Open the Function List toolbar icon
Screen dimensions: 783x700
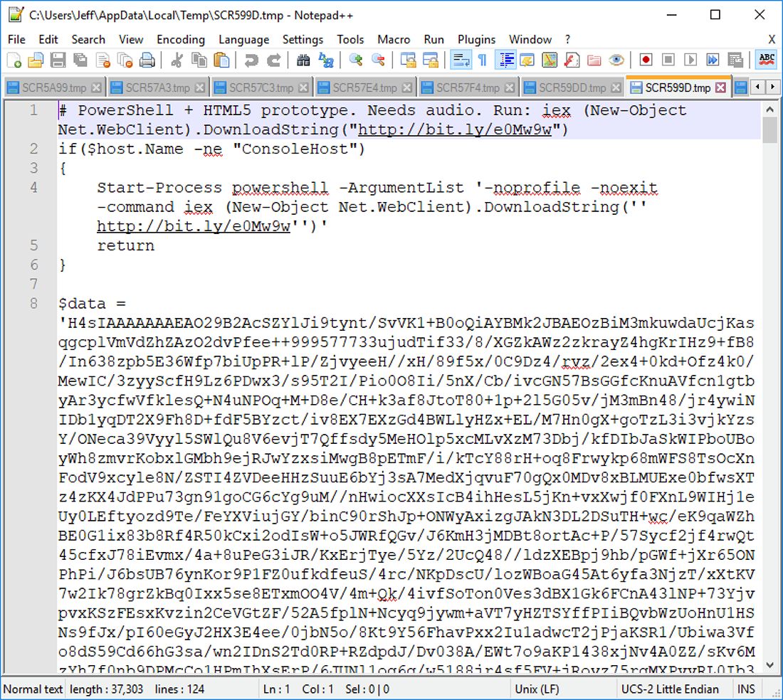click(x=572, y=60)
